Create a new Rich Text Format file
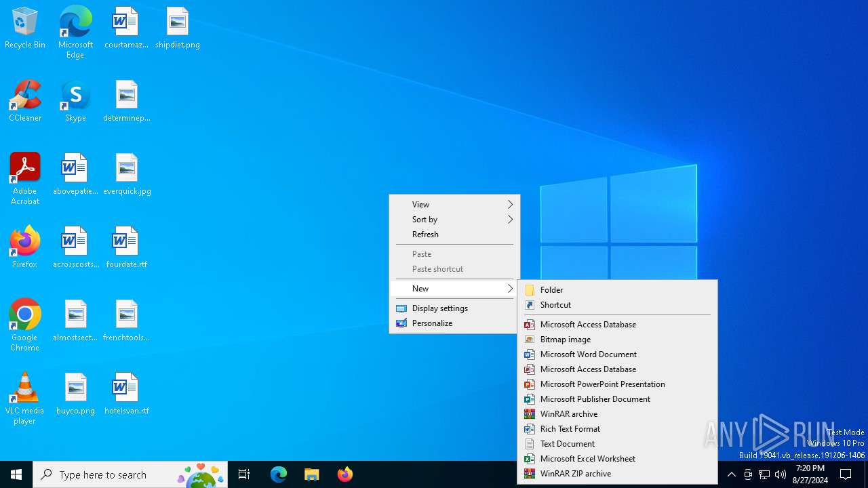Screen dimensions: 868x488 point(617,429)
